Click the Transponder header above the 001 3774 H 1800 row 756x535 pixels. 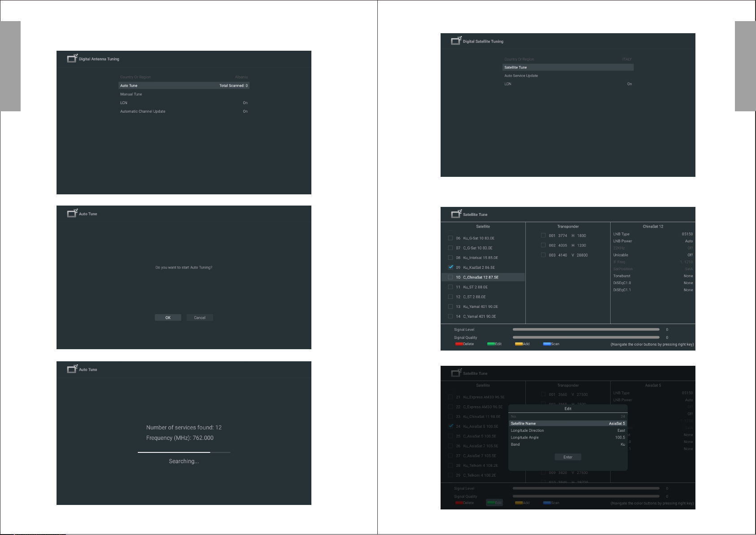[568, 226]
